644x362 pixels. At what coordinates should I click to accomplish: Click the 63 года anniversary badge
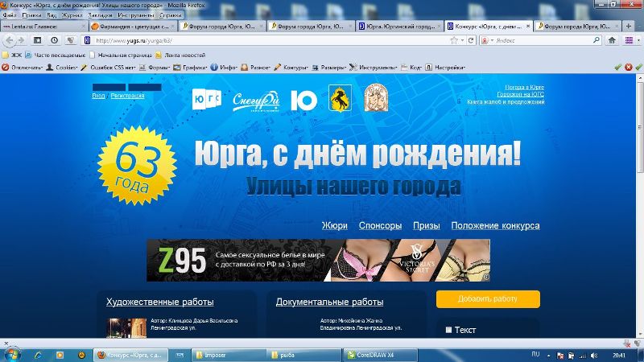[137, 159]
